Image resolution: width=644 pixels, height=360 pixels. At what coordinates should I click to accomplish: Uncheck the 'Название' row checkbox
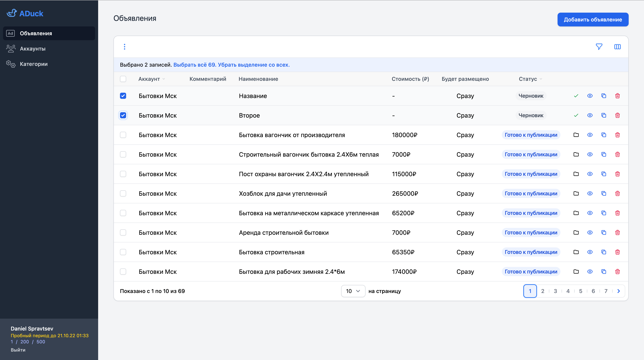123,96
